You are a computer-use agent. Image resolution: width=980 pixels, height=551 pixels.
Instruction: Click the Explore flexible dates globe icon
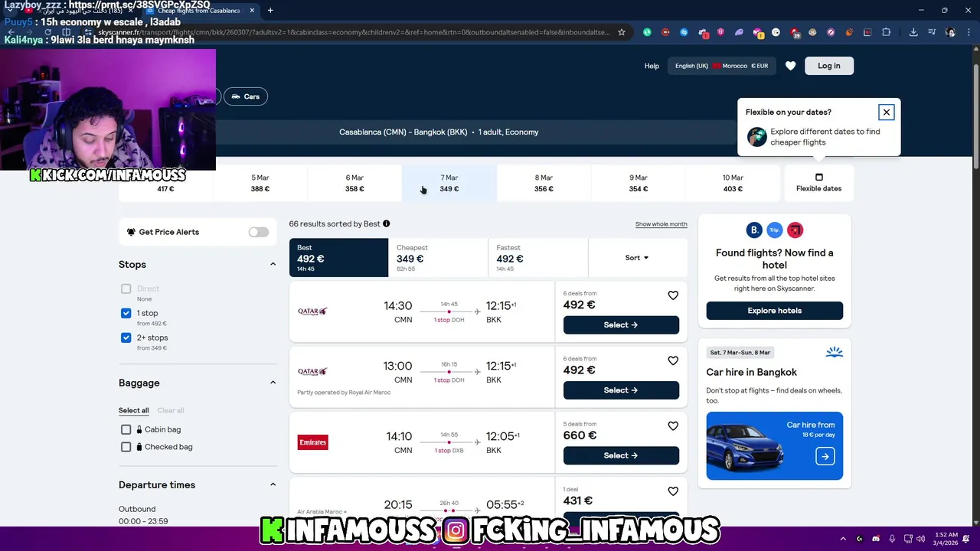click(757, 137)
